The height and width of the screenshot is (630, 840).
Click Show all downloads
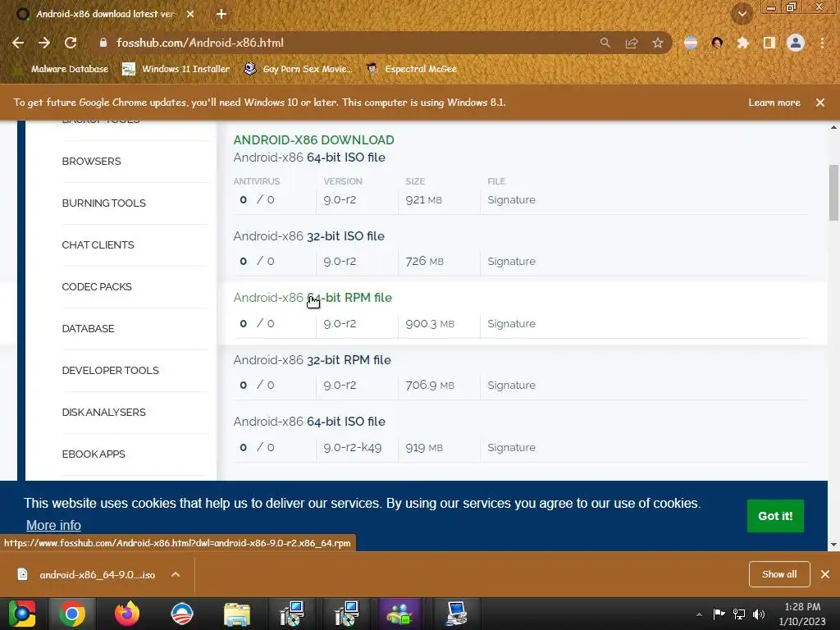pyautogui.click(x=779, y=574)
